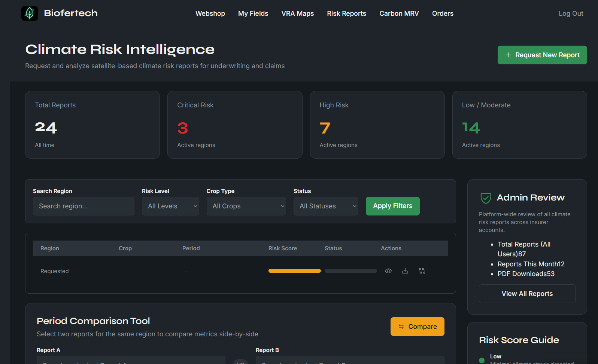The width and height of the screenshot is (598, 364).
Task: Go to the Webshop menu item
Action: (x=210, y=13)
